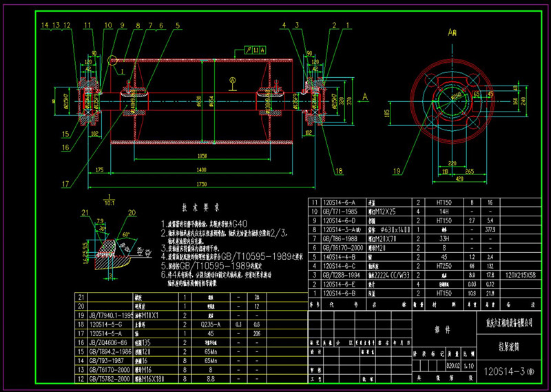The image size is (551, 392).
Task: Select the GB/T5782-2000 code in row 12
Action: pos(109,378)
